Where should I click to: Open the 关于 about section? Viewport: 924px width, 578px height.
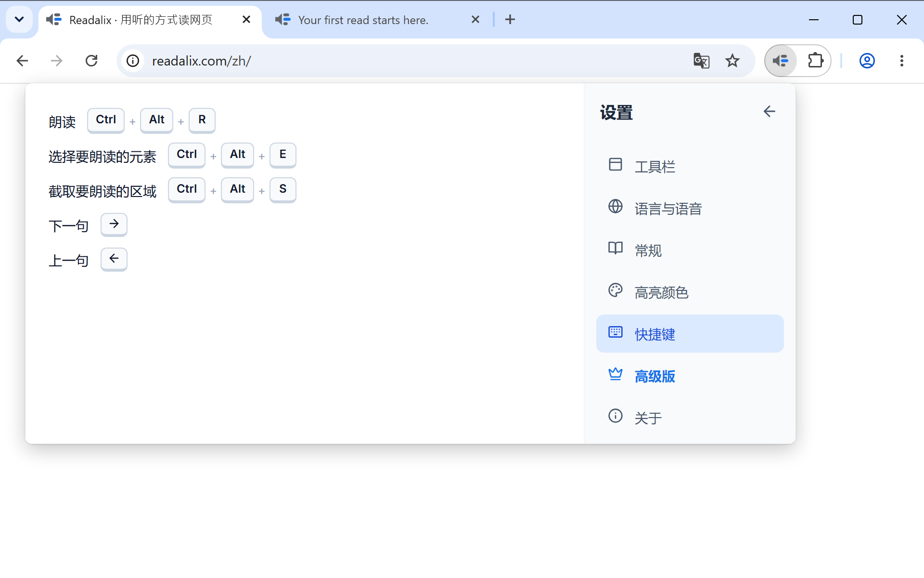[x=690, y=418]
